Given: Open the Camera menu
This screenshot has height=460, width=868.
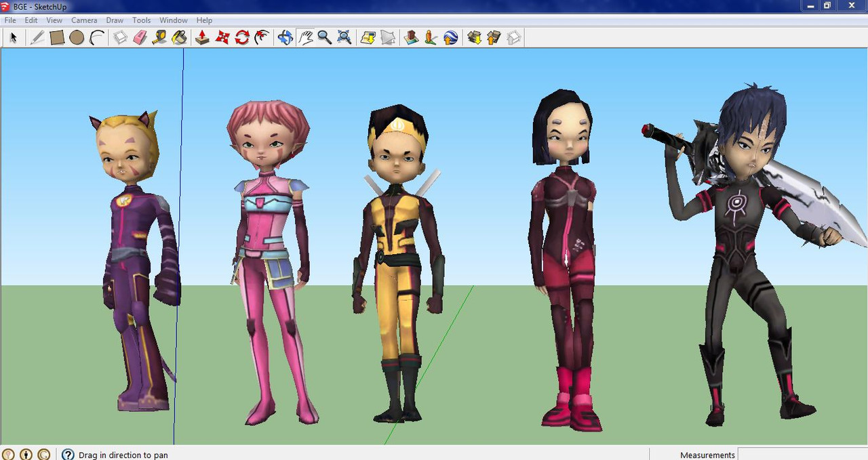Looking at the screenshot, I should pyautogui.click(x=84, y=20).
